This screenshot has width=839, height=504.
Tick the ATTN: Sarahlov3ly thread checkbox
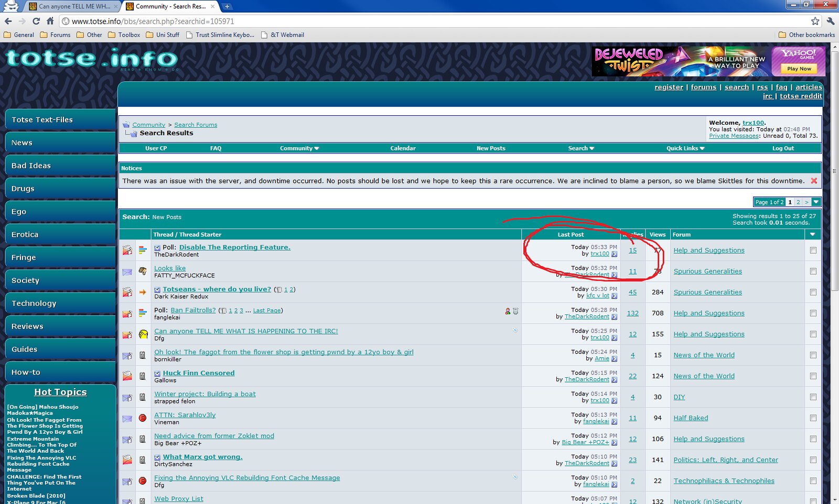click(x=813, y=418)
